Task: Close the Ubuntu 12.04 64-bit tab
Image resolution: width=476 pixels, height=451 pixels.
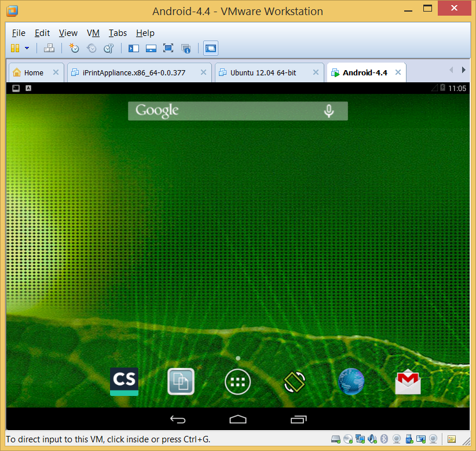Action: click(316, 72)
